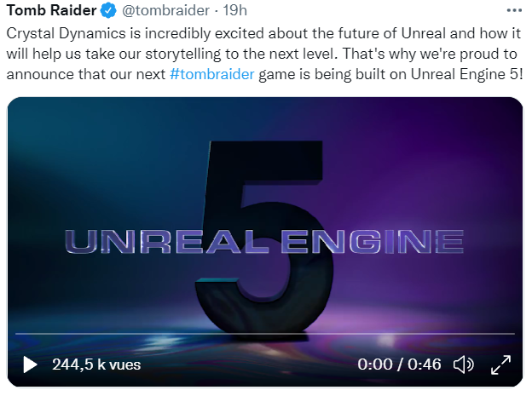Click the 0:46 total duration label
The height and width of the screenshot is (396, 532).
(x=424, y=364)
